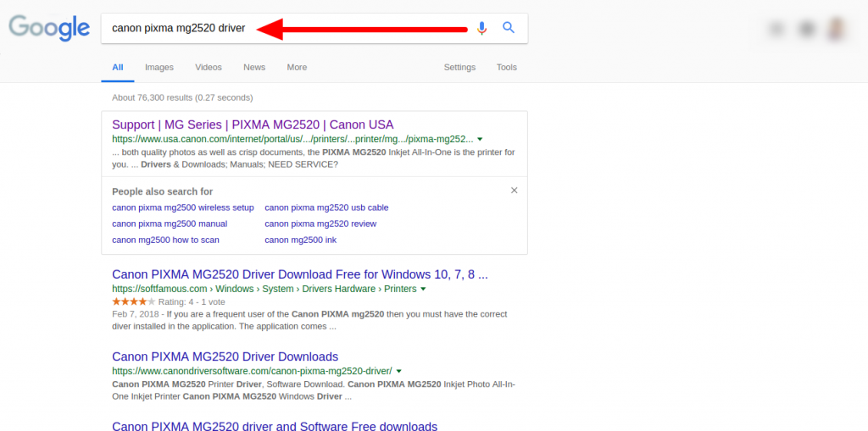Click the usa.canon.com green URL text
The image size is (868, 431).
(x=292, y=139)
